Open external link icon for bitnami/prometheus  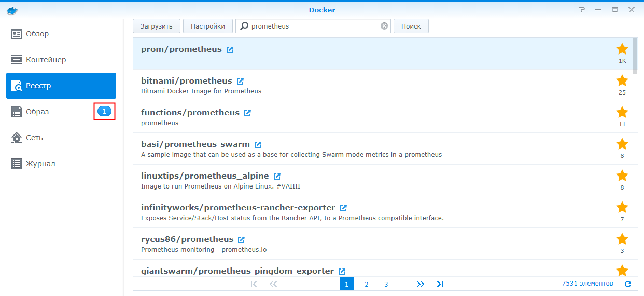(240, 82)
